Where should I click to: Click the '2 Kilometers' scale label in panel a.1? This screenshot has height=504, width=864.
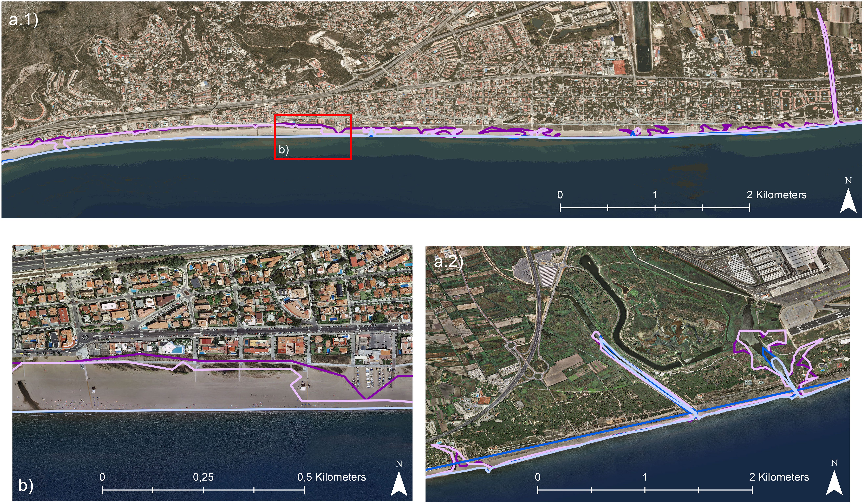pyautogui.click(x=777, y=195)
